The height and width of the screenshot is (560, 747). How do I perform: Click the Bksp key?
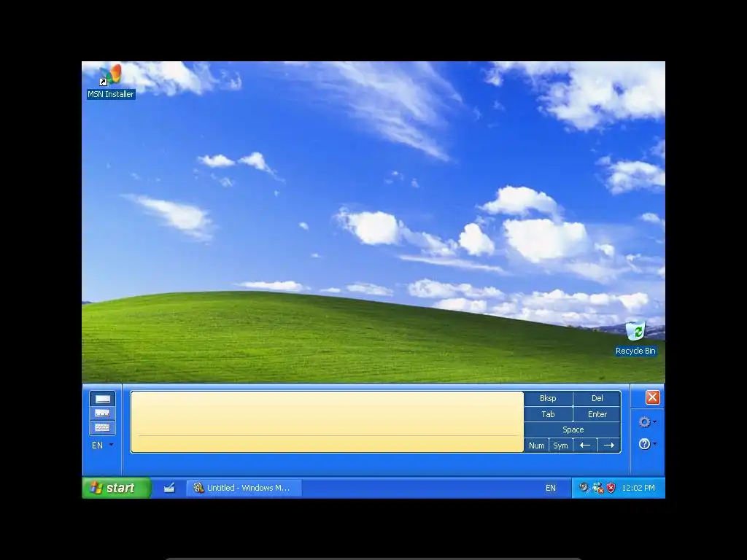[548, 398]
